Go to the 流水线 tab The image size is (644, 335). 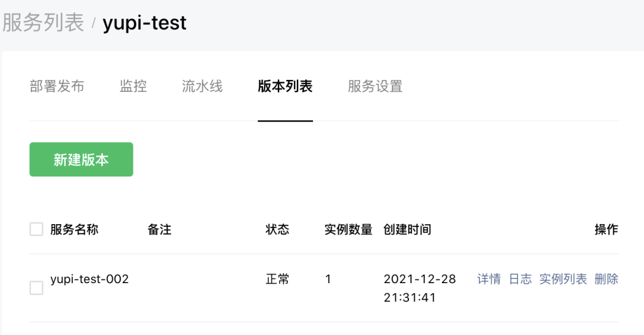point(202,86)
